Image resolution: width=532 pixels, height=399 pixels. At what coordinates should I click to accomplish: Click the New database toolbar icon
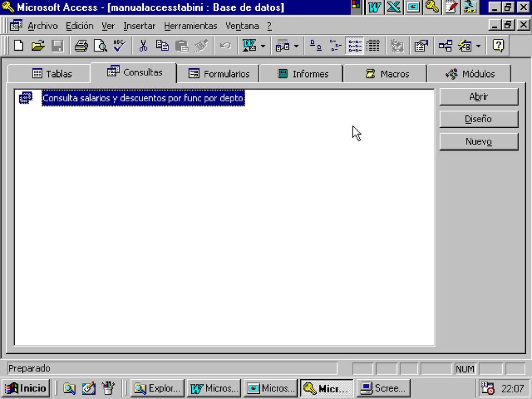point(19,46)
